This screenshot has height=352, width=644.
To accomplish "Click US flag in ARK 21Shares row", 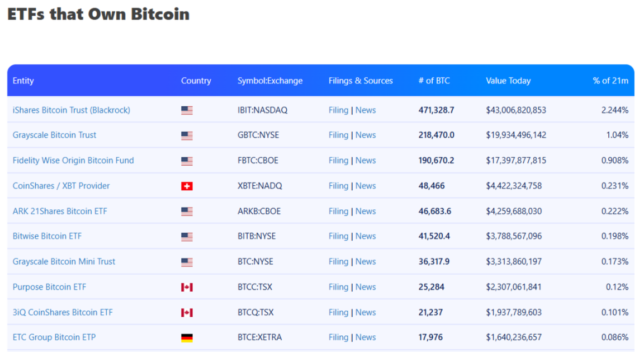I will [x=187, y=212].
